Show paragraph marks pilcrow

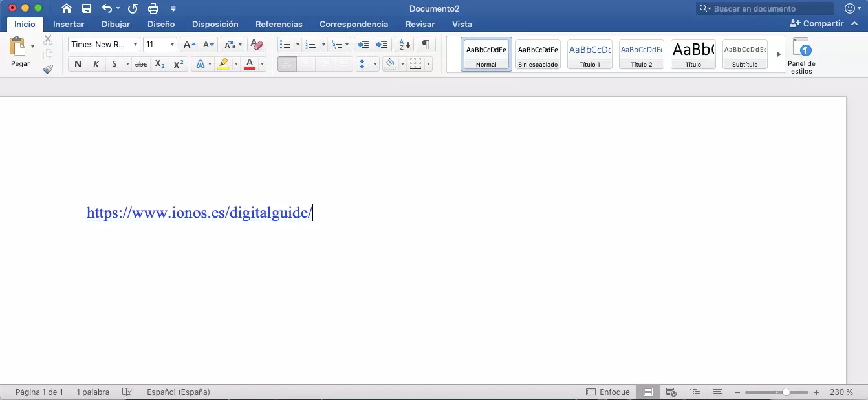[x=426, y=45]
